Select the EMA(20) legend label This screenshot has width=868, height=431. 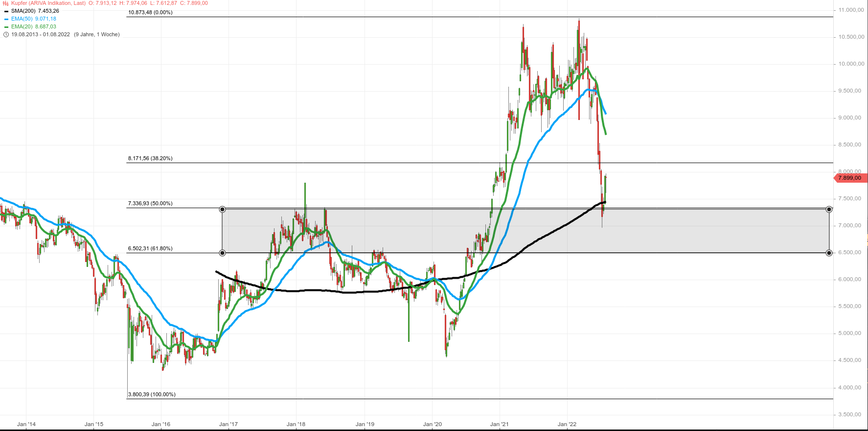point(22,26)
